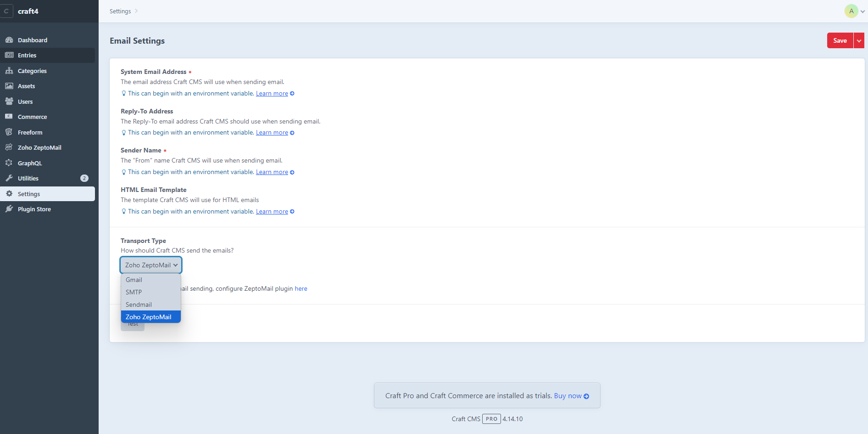Navigate via the Settings breadcrumb
This screenshot has width=868, height=434.
[119, 11]
